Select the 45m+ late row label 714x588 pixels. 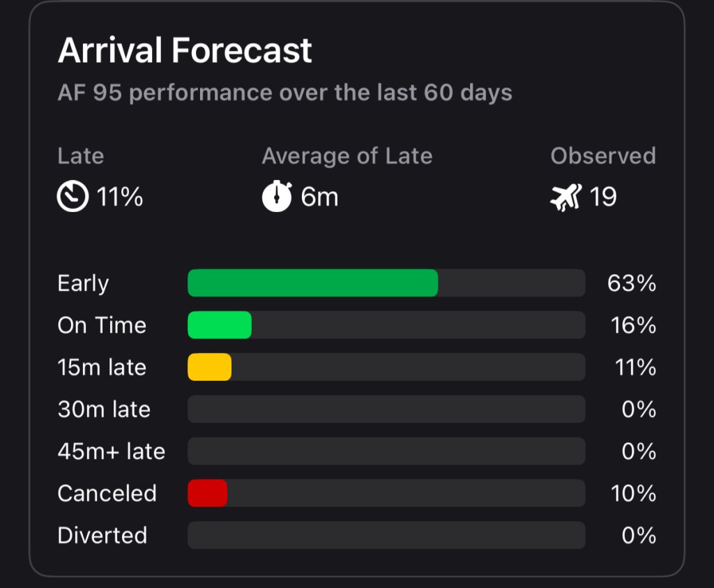pos(112,451)
